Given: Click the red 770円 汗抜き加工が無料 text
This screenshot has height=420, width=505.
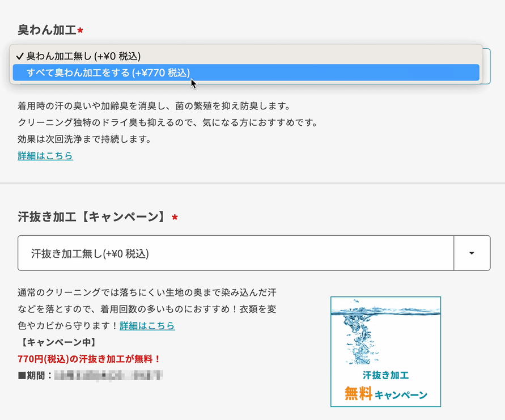Looking at the screenshot, I should (x=90, y=359).
